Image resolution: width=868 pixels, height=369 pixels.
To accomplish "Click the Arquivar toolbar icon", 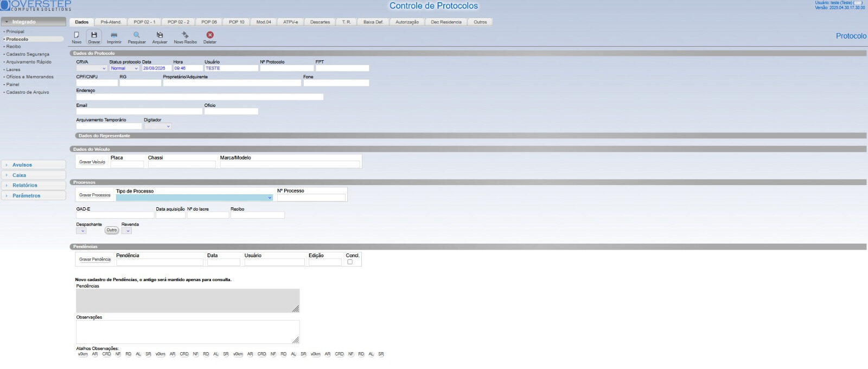I will click(x=159, y=37).
